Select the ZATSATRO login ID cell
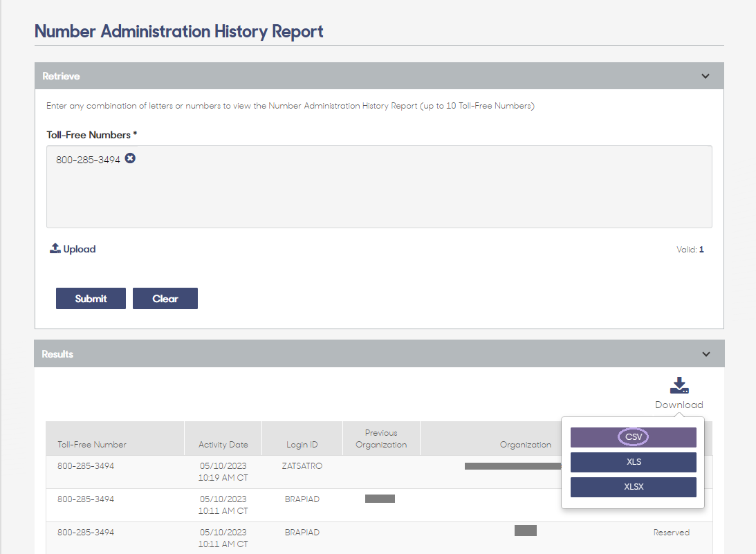The height and width of the screenshot is (554, 756). (x=302, y=465)
